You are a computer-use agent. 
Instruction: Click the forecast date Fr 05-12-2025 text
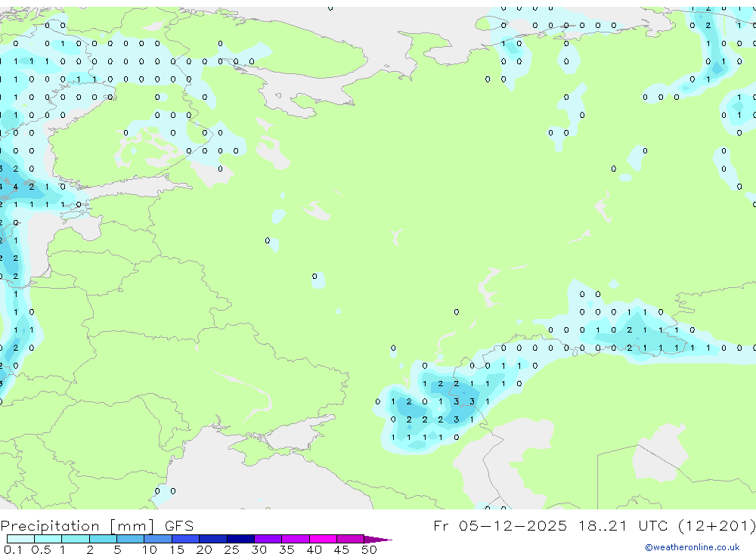[x=500, y=525]
